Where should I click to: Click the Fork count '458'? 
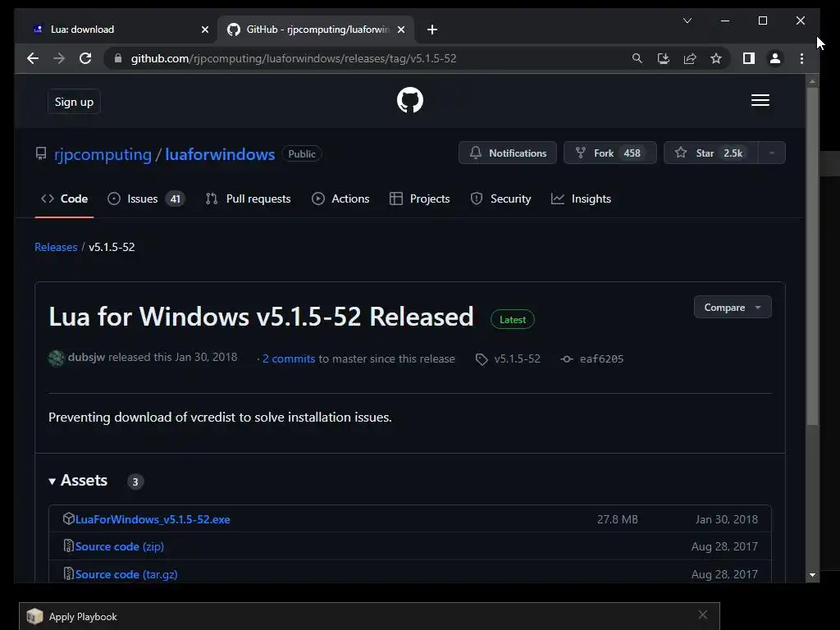632,153
